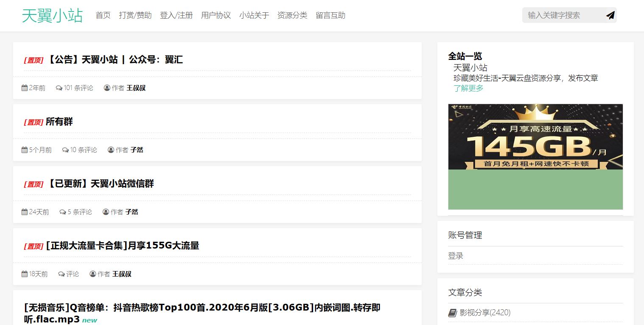
Task: Click the paper plane search submit icon
Action: 610,15
